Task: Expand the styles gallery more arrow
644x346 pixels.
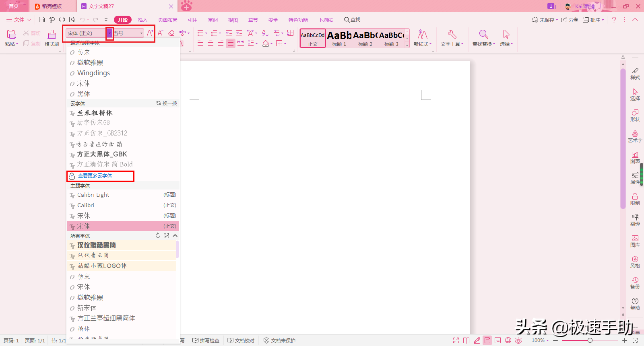Action: pyautogui.click(x=407, y=45)
